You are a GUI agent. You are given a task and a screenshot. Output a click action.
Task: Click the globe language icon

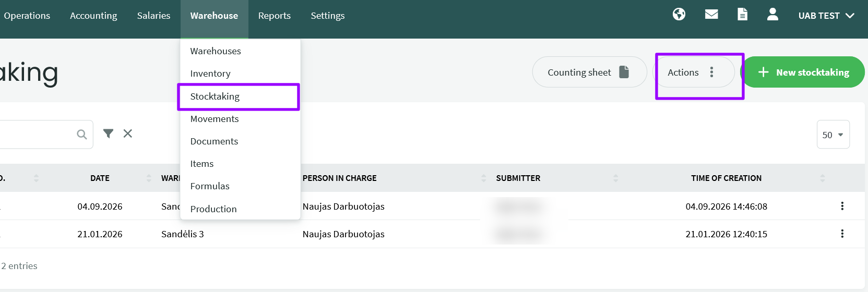click(679, 15)
